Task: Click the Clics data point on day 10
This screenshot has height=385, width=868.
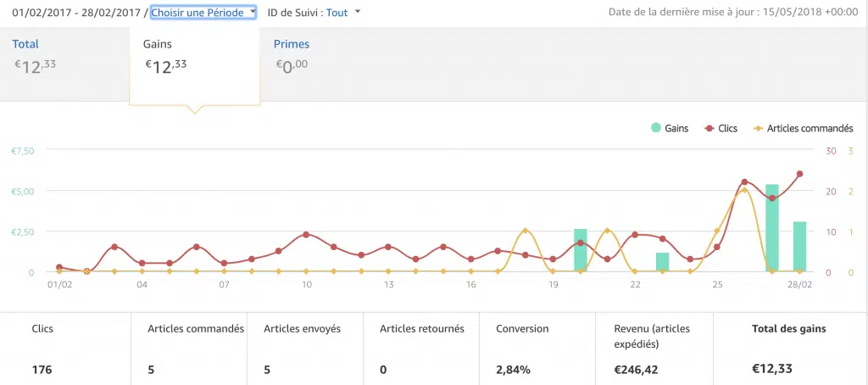Action: click(306, 235)
